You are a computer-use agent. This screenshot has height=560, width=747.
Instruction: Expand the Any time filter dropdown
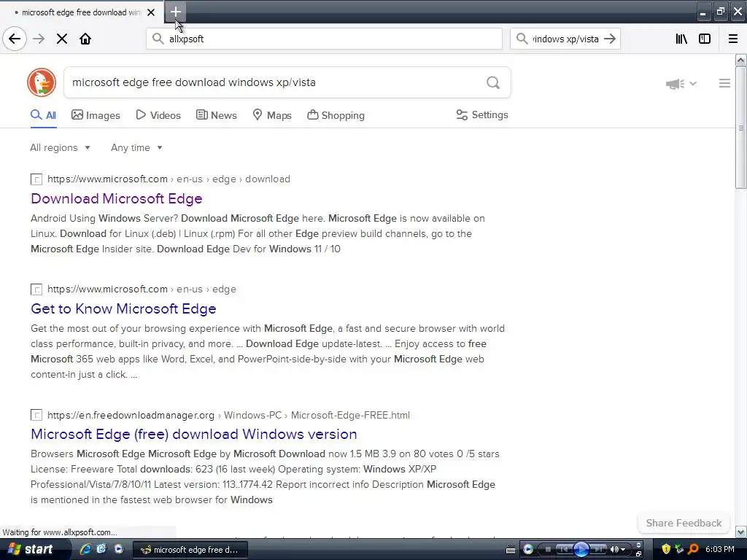136,147
